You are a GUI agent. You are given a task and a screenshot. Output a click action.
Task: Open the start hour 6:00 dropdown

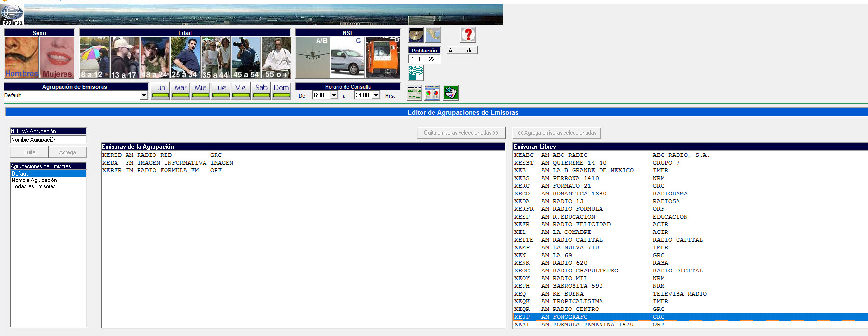click(x=334, y=95)
